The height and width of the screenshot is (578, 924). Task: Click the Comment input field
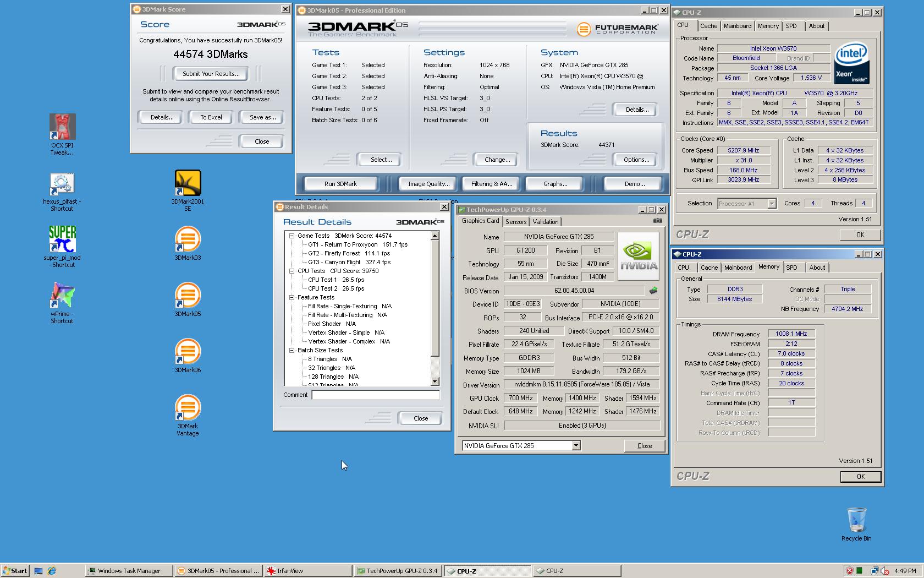[x=376, y=395]
